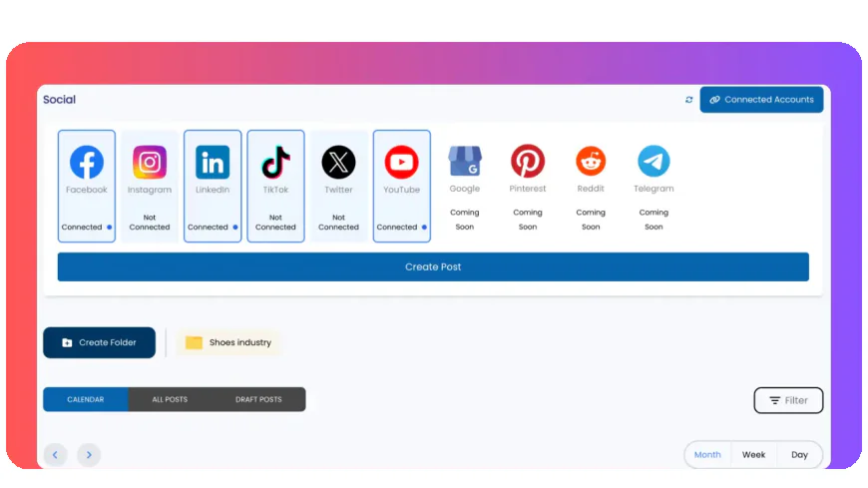Select the Instagram account card
This screenshot has width=868, height=488.
(150, 186)
